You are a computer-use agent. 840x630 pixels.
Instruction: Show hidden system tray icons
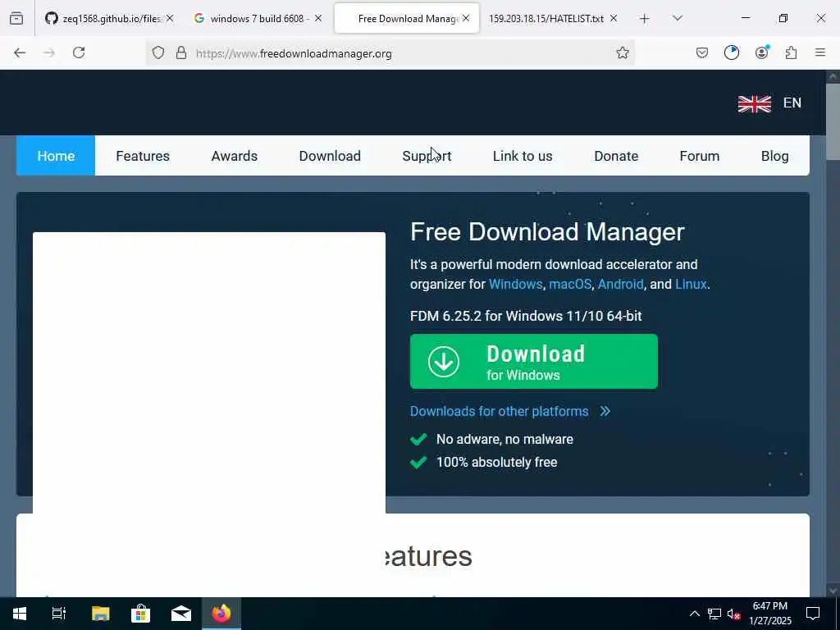click(694, 614)
